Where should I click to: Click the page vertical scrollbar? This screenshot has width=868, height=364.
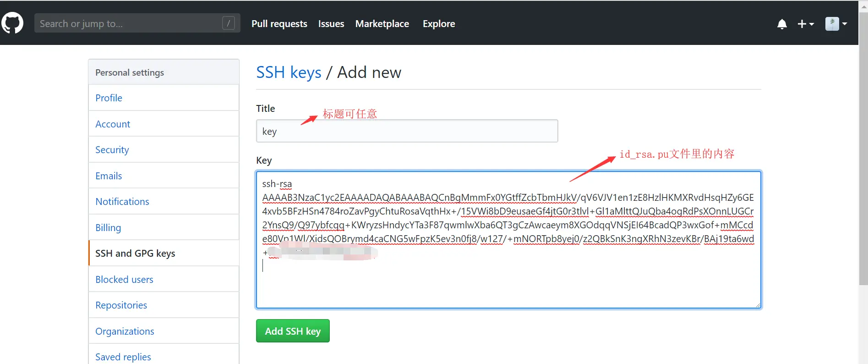(x=863, y=149)
